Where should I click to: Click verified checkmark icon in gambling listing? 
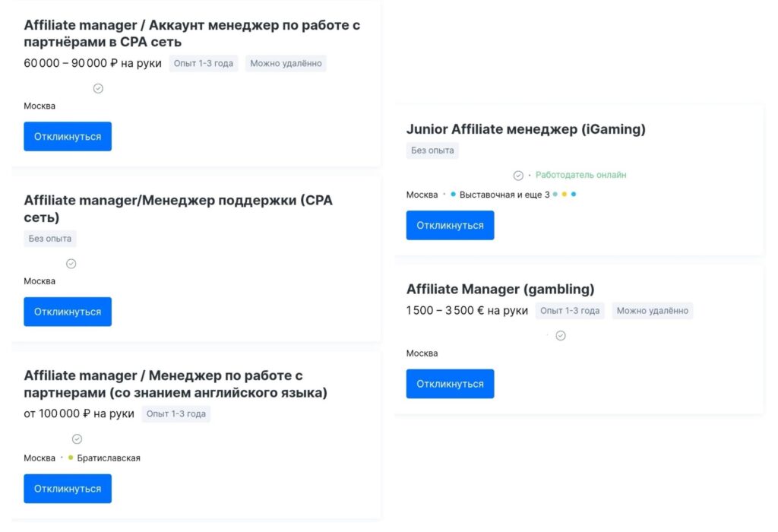click(561, 335)
